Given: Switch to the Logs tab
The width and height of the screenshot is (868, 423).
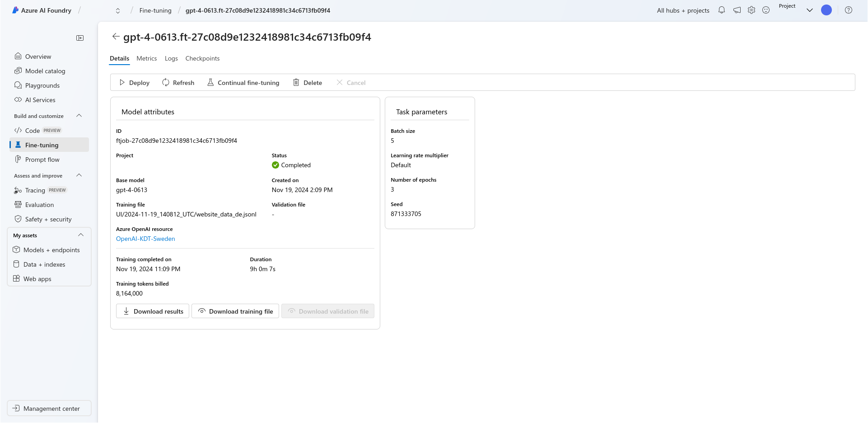Looking at the screenshot, I should (171, 58).
